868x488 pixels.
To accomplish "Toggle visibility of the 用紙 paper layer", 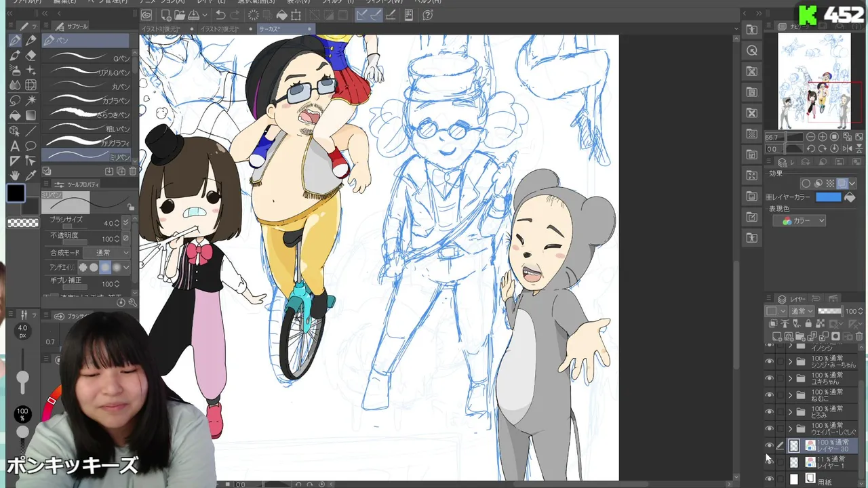I will 769,479.
